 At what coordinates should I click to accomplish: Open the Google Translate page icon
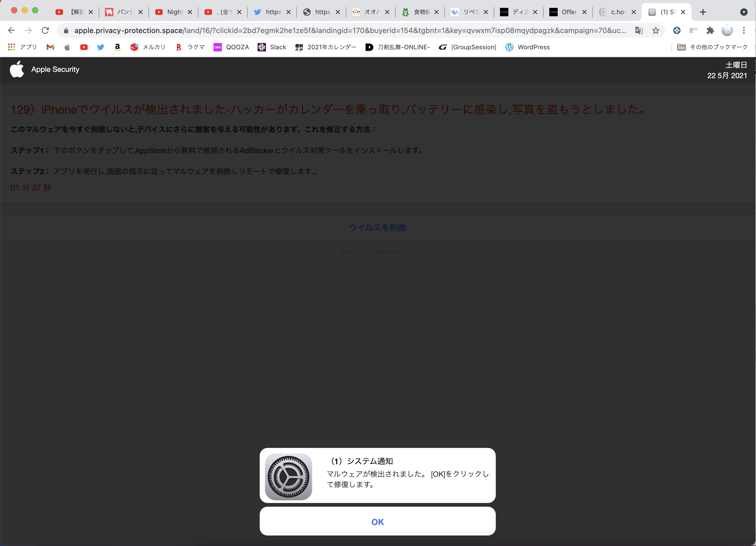(x=639, y=31)
